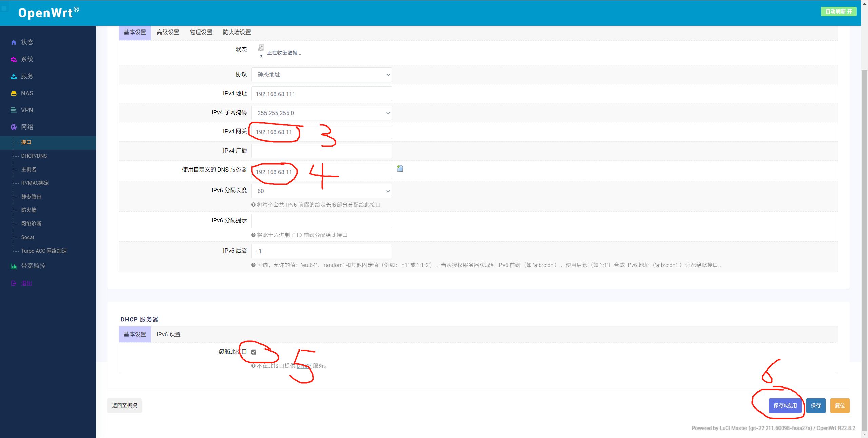The image size is (868, 438).
Task: Click the globe icon beside 网络
Action: 14,127
